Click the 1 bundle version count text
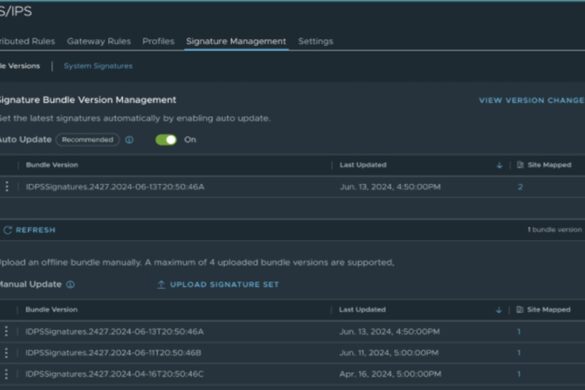This screenshot has height=390, width=585. coord(555,230)
